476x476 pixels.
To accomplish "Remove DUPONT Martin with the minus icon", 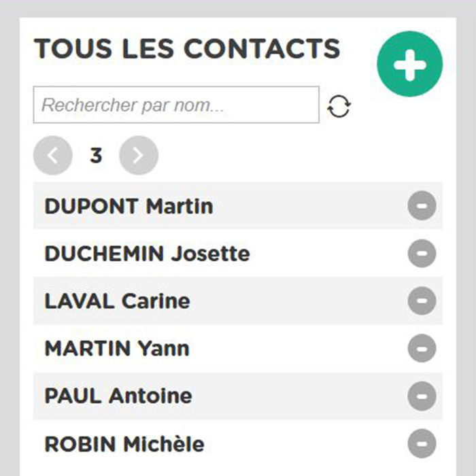I will point(422,205).
